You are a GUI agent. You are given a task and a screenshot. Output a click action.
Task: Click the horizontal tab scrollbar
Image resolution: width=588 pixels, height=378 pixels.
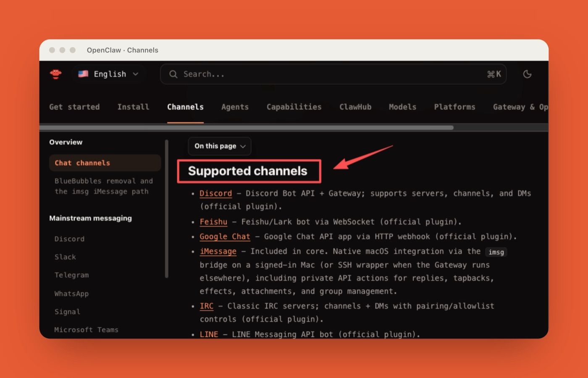(x=247, y=127)
